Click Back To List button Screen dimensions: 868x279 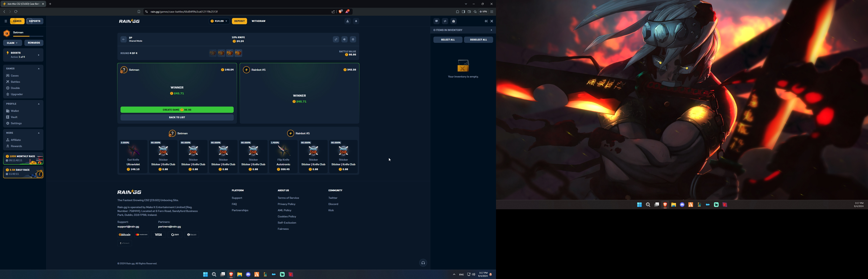[x=177, y=117]
